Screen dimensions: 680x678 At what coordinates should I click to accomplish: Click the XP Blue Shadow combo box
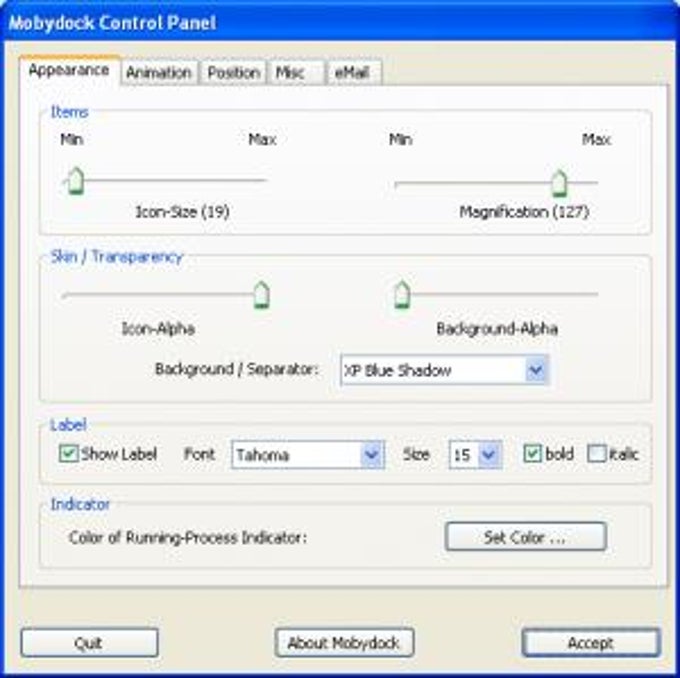pos(445,370)
